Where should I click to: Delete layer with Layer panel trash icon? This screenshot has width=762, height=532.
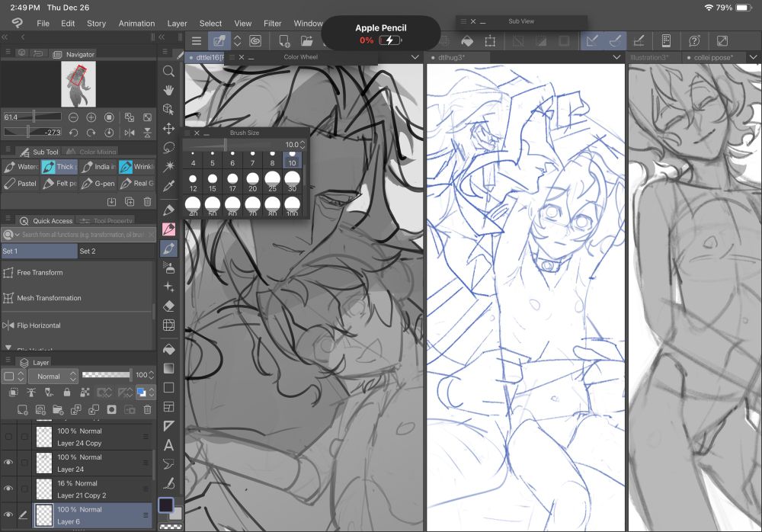[x=147, y=409]
